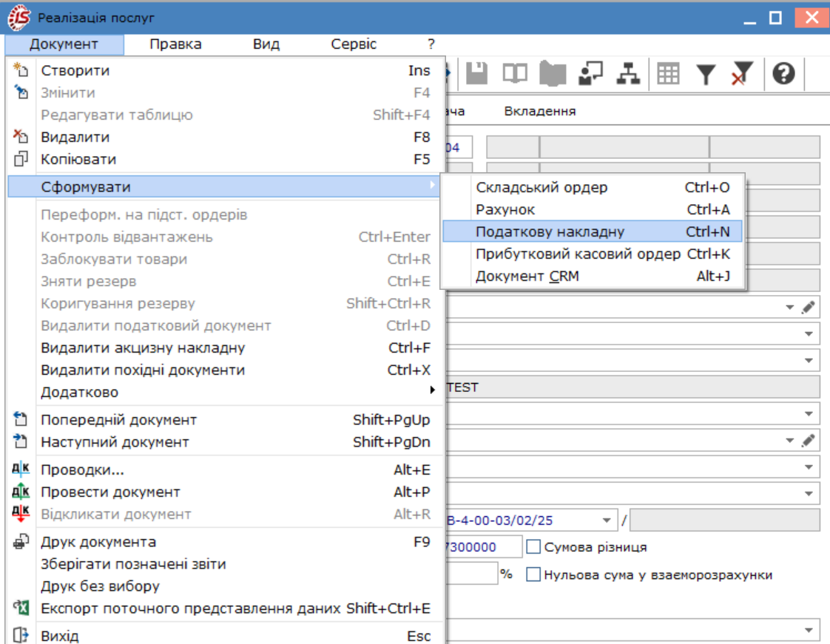The height and width of the screenshot is (644, 830).
Task: Select Створити menu item
Action: (224, 70)
